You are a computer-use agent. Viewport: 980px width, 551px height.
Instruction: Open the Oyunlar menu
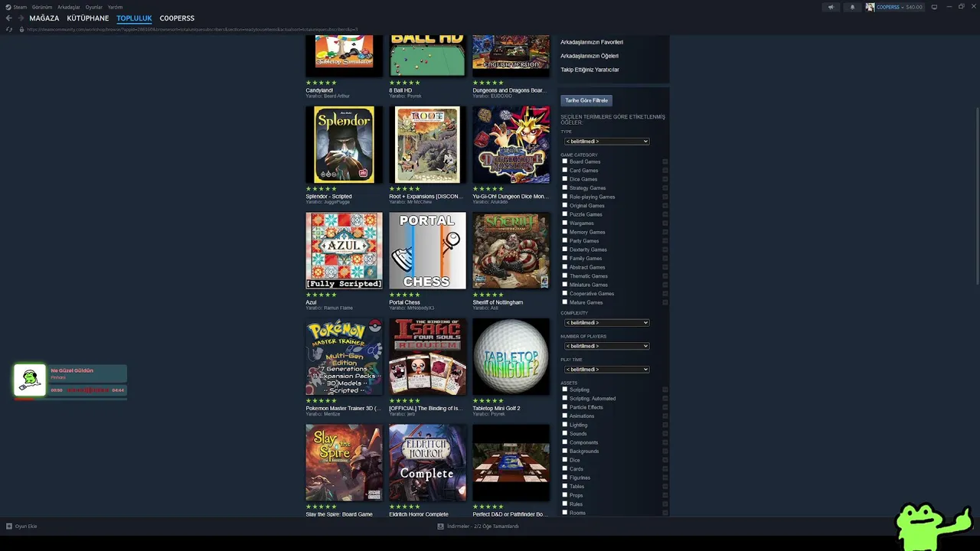coord(93,7)
